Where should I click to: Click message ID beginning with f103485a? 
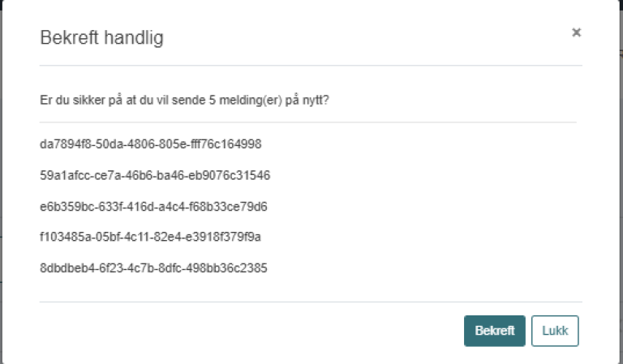click(x=149, y=237)
